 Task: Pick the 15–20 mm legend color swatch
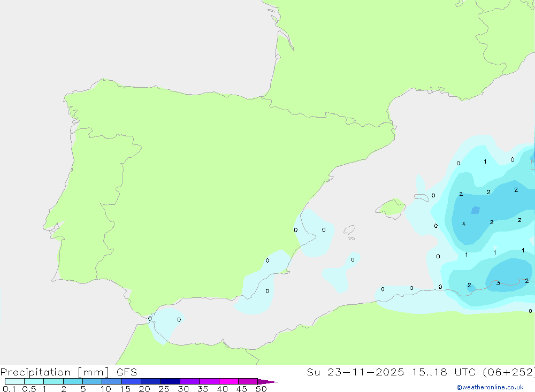[x=131, y=381]
